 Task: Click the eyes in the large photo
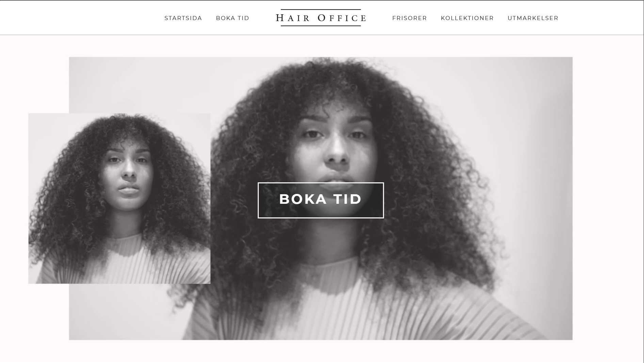tap(335, 135)
